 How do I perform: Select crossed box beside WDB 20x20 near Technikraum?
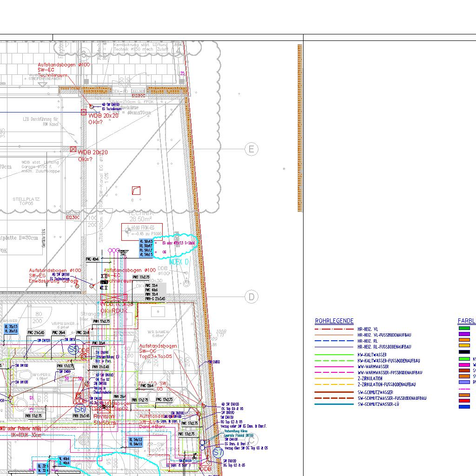84,112
